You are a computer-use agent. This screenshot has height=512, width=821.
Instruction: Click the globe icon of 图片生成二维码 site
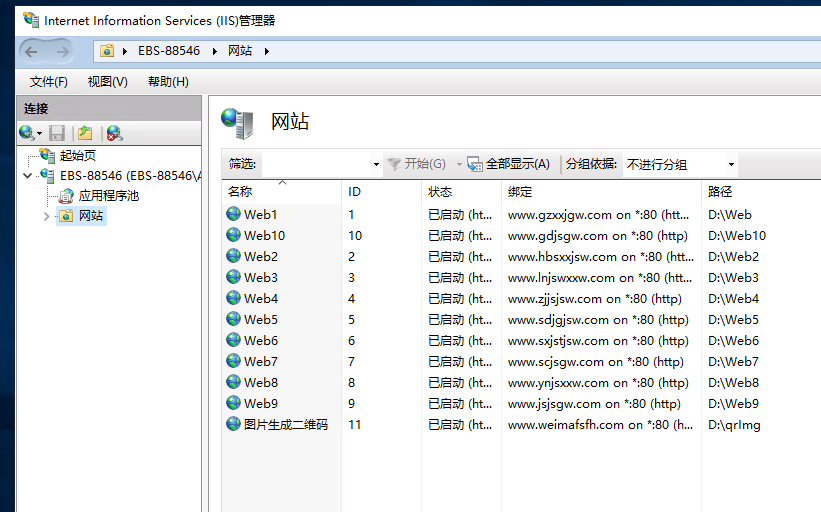[234, 425]
